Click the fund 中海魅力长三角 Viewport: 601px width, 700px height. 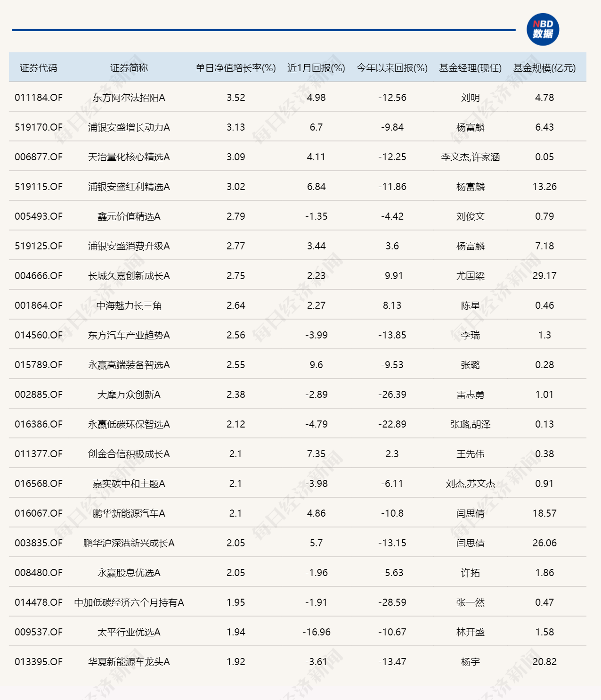(x=129, y=305)
